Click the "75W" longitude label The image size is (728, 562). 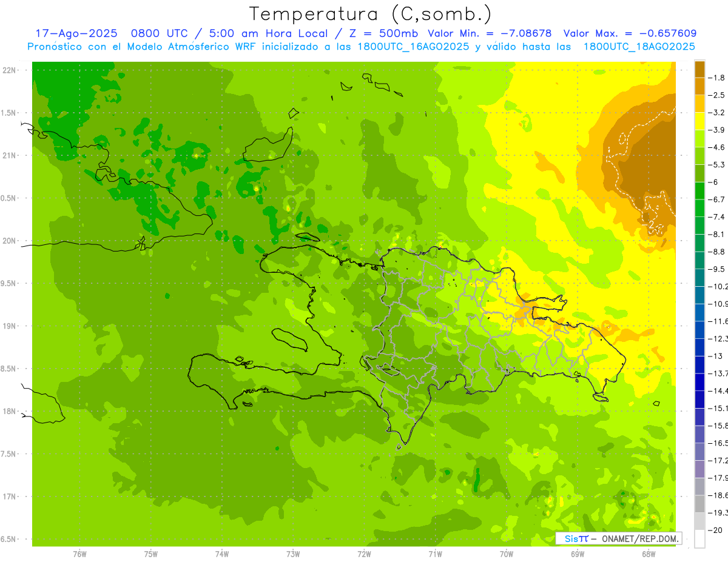pyautogui.click(x=151, y=554)
